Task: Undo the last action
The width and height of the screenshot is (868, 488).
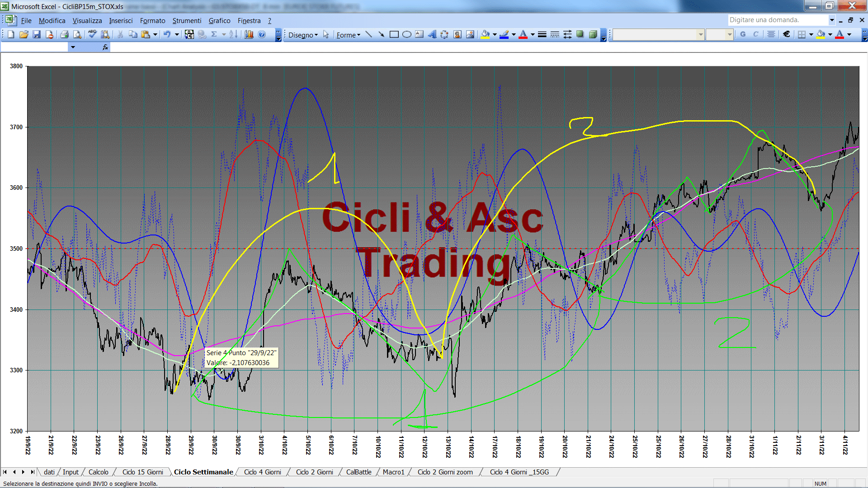Action: (167, 34)
